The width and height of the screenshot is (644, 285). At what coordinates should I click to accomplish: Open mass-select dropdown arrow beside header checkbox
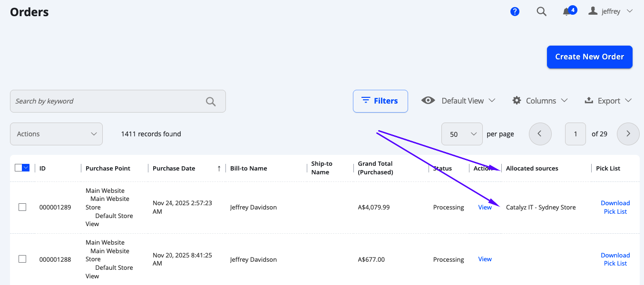point(26,168)
